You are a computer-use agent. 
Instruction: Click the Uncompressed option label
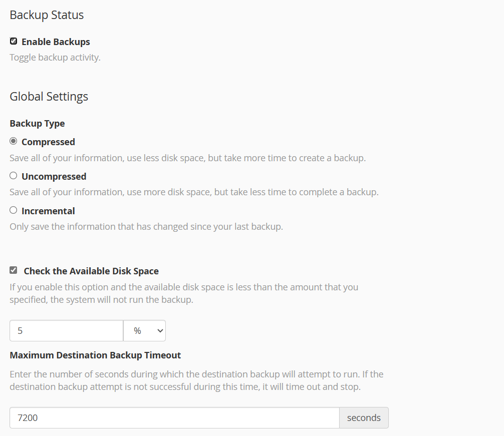click(x=54, y=177)
